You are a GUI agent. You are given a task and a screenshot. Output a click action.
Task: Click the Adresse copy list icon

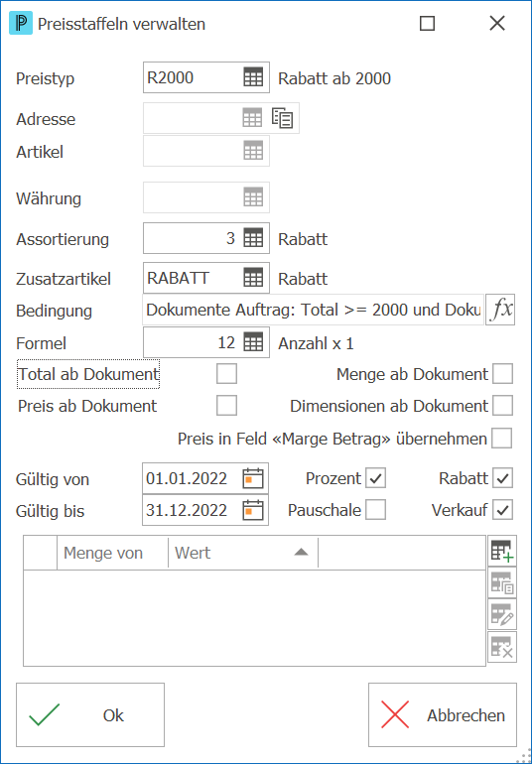(282, 118)
